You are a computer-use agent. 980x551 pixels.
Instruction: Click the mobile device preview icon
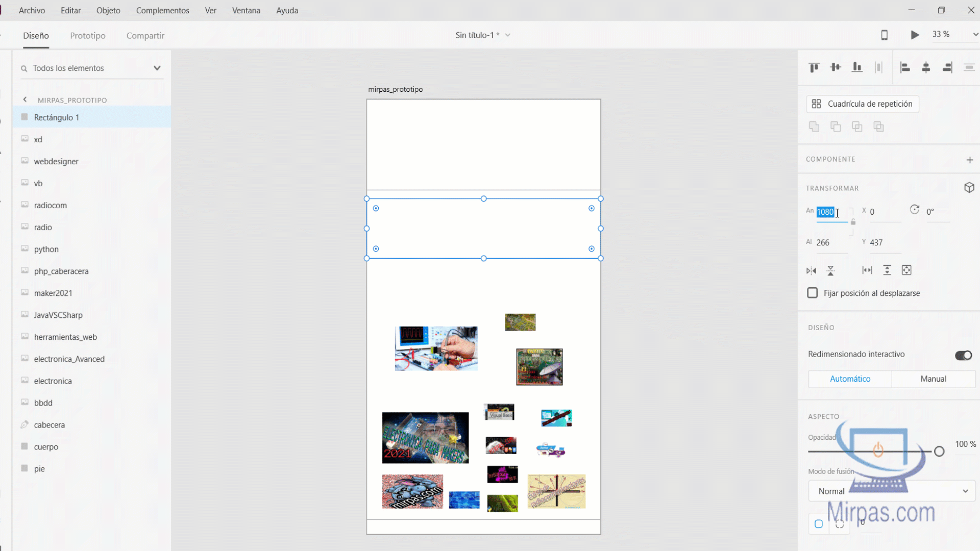(885, 35)
